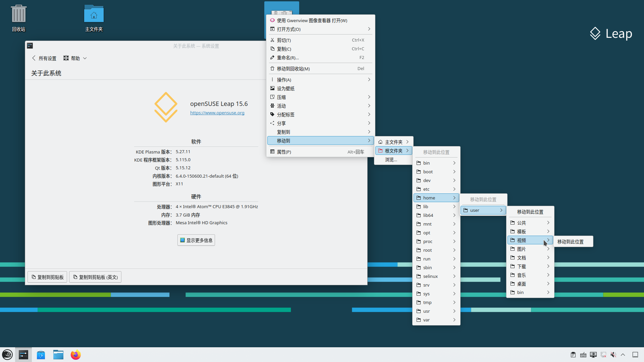
Task: Open 属性 (Properties) menu entry
Action: [321, 152]
